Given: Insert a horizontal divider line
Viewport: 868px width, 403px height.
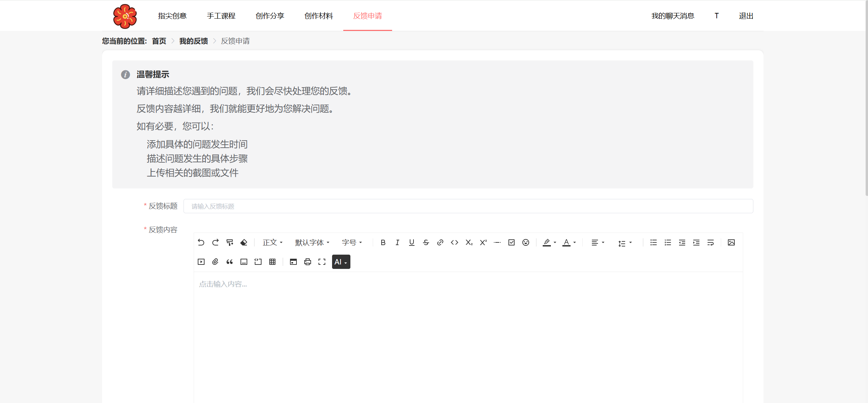Looking at the screenshot, I should pos(497,242).
